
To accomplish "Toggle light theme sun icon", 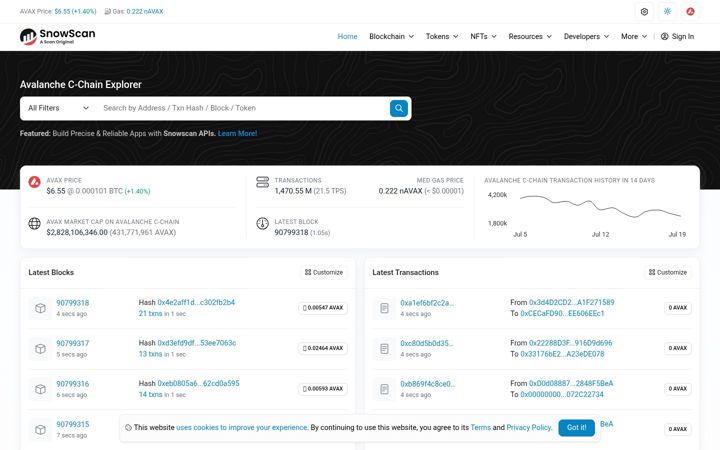I will 667,11.
